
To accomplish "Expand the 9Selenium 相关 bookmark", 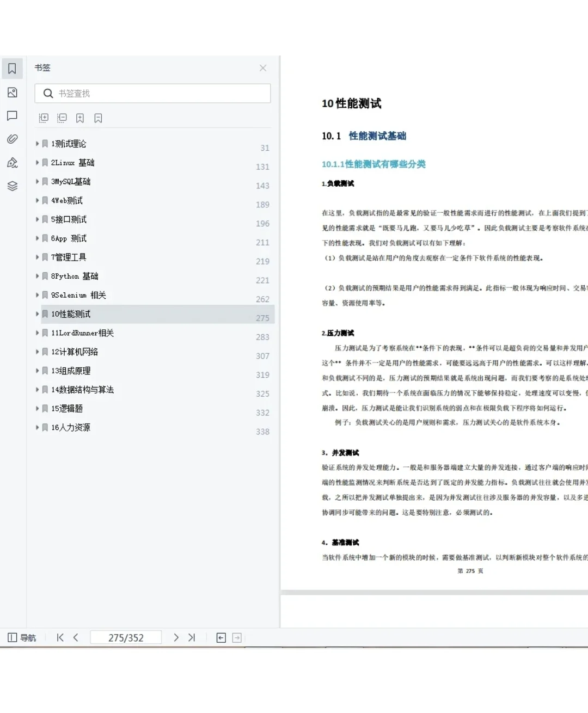I will (x=36, y=294).
